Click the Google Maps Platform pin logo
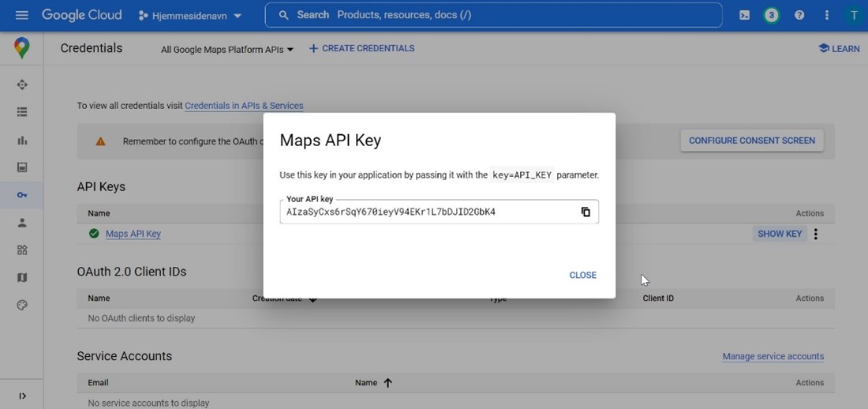 (21, 48)
